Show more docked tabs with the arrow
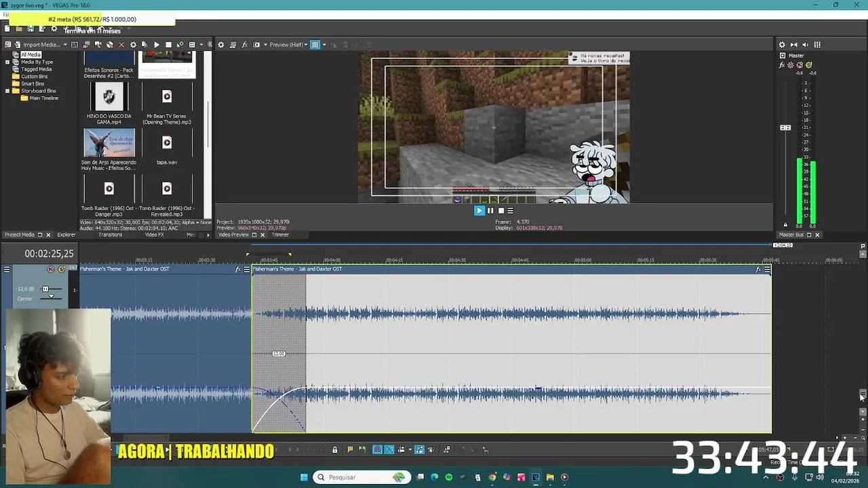 208,235
